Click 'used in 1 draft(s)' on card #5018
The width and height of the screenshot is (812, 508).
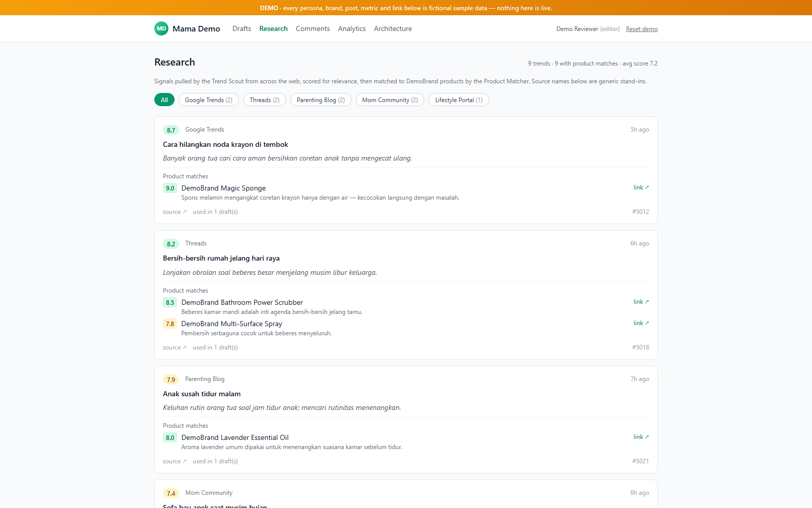point(215,347)
